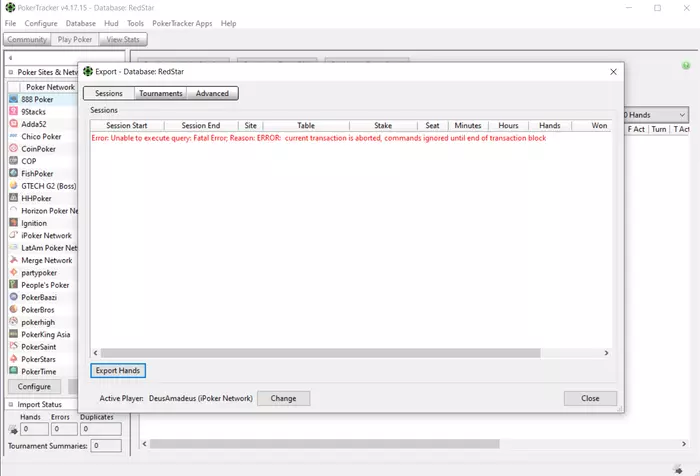Click the FishPoker site icon
Image resolution: width=700 pixels, height=476 pixels.
14,173
